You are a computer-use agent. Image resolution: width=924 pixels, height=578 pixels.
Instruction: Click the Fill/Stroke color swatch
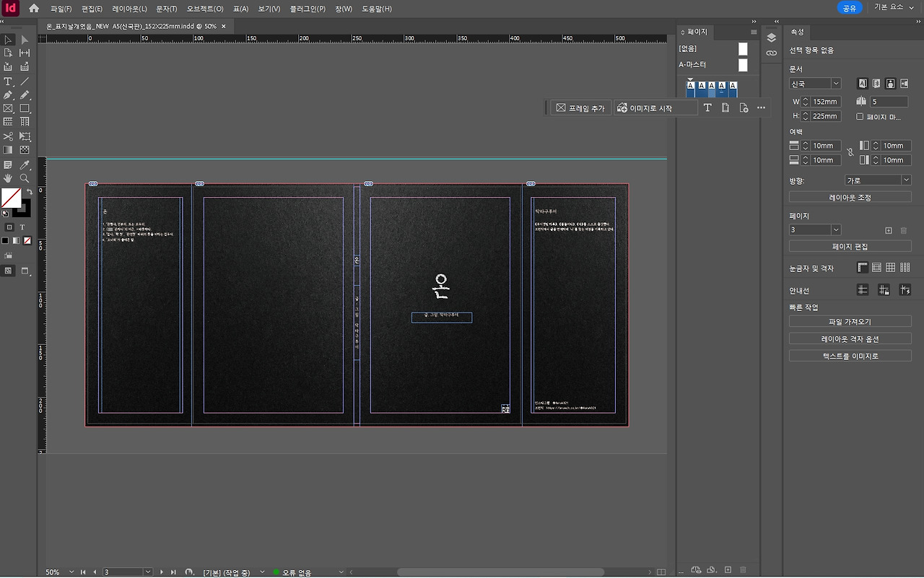[11, 198]
